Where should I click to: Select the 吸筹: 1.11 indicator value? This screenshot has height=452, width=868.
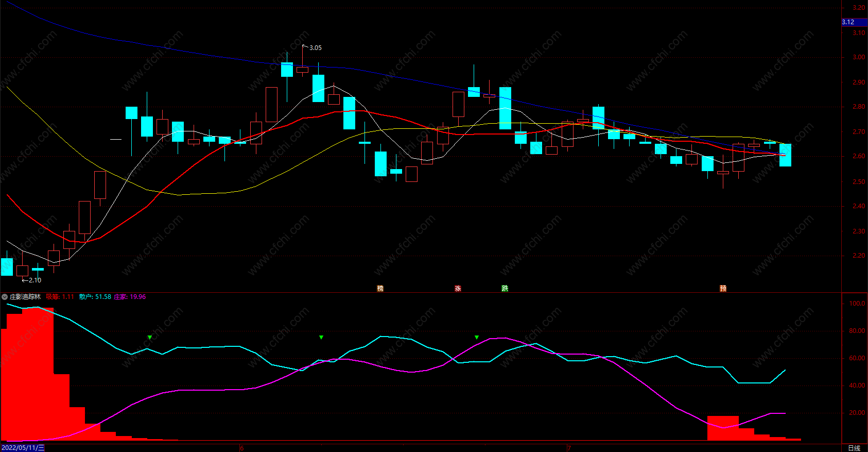[60, 297]
